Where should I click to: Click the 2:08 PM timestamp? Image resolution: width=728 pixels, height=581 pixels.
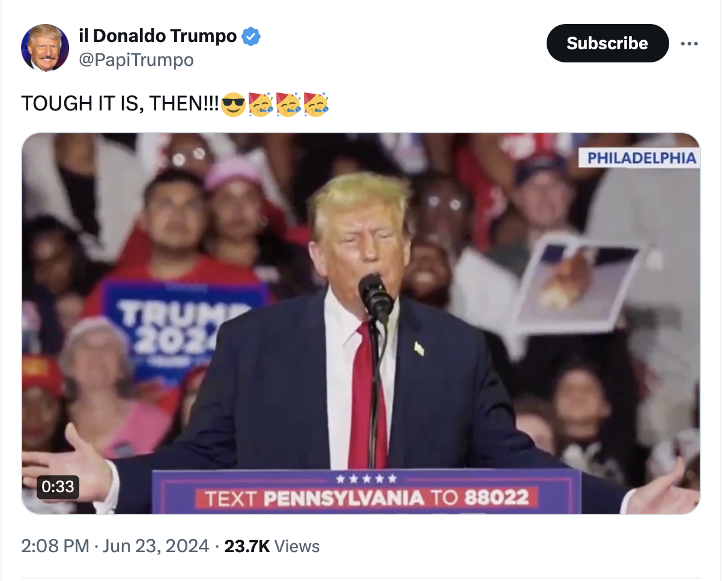click(x=55, y=546)
